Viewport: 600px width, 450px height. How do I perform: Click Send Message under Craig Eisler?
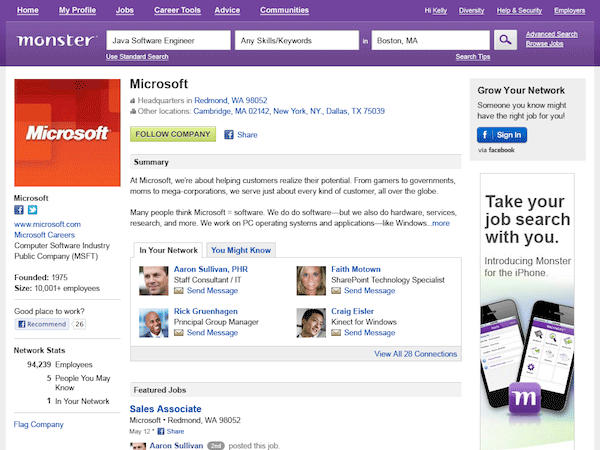point(370,333)
